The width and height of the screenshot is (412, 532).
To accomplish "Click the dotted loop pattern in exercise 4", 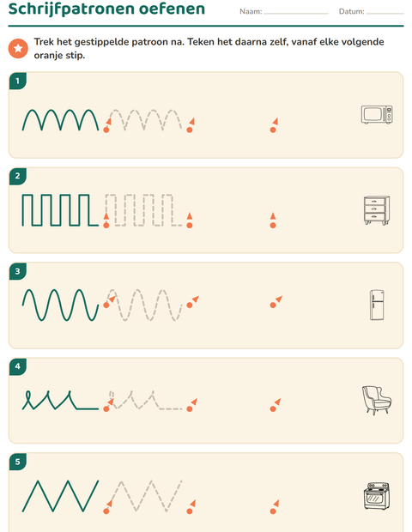I will click(146, 401).
